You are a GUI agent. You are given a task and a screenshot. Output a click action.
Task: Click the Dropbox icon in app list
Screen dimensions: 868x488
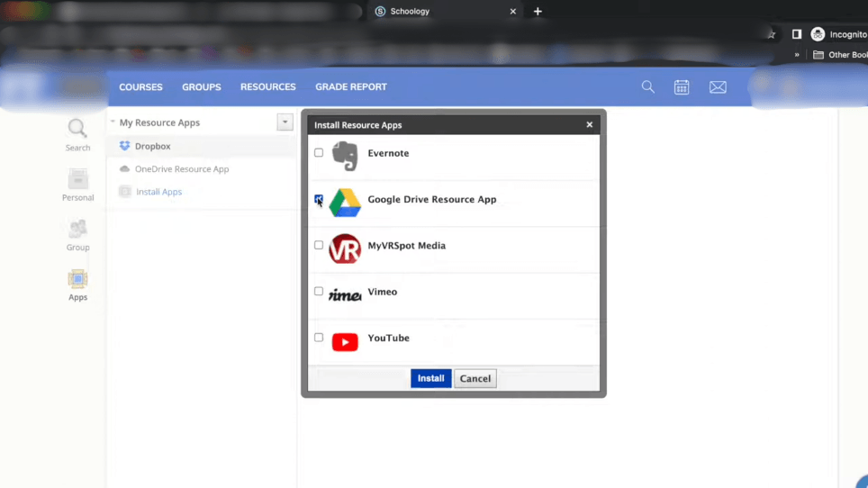click(124, 146)
